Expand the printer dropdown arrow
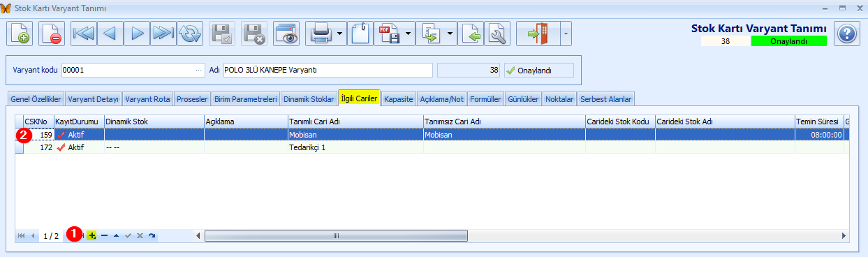The image size is (868, 257). [x=339, y=34]
